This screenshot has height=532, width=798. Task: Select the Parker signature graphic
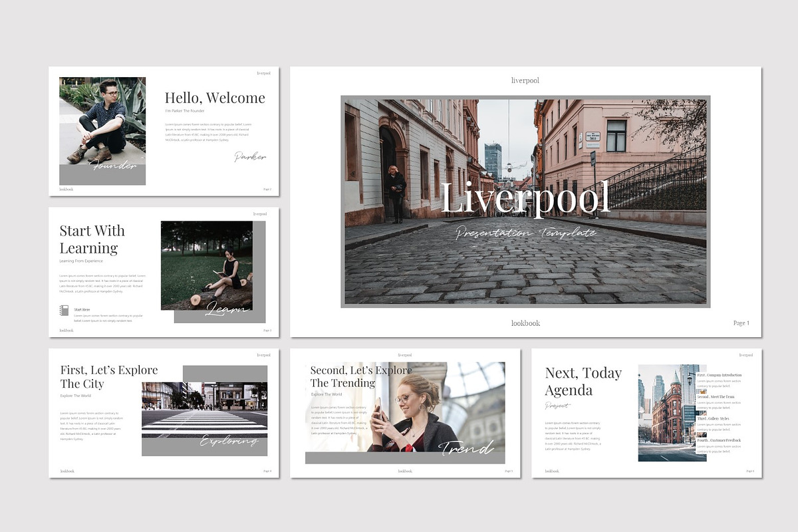(251, 156)
